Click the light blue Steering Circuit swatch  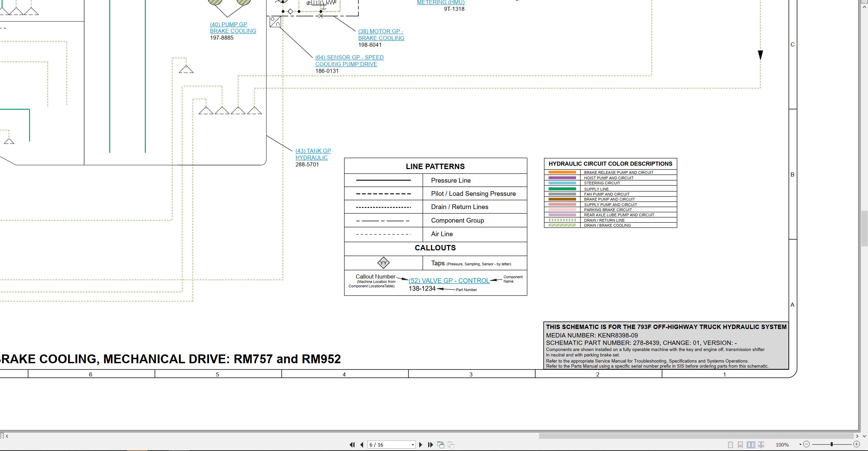562,183
